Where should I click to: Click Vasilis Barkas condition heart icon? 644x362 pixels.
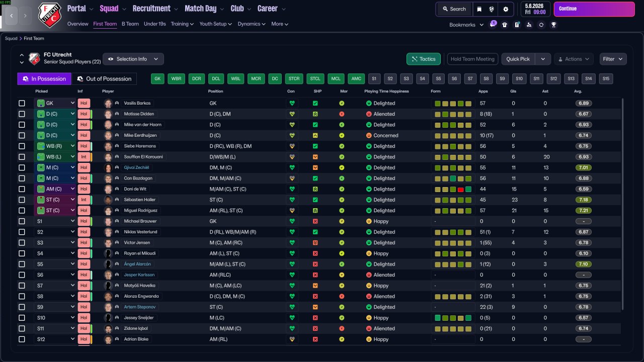point(292,103)
